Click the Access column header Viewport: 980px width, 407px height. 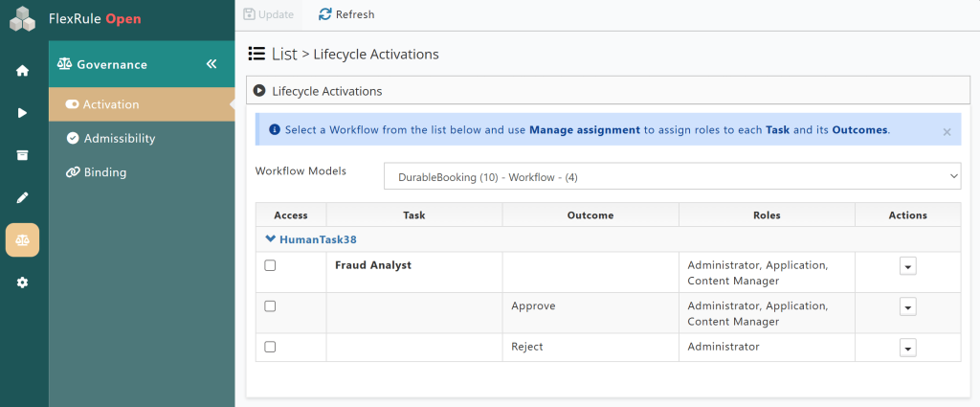(291, 215)
